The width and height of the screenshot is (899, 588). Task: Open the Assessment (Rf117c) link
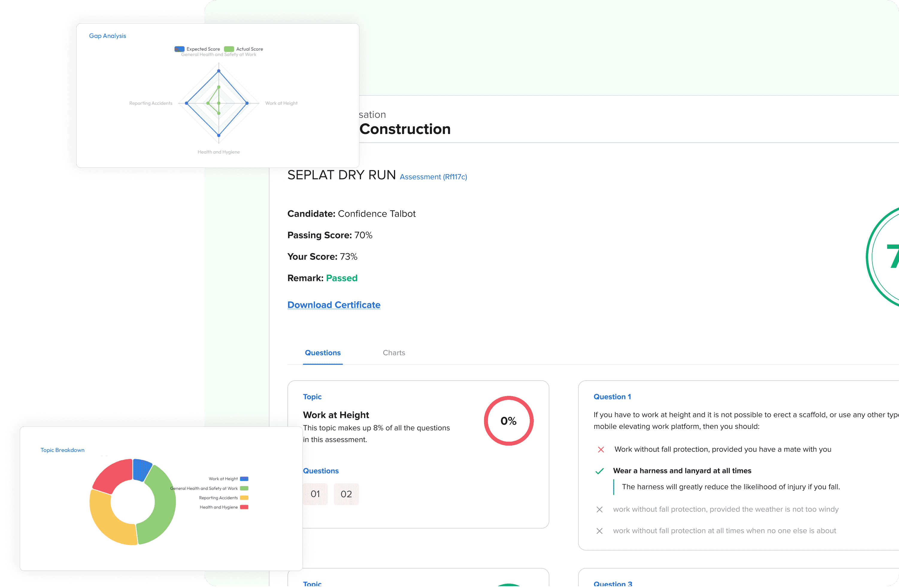point(433,177)
